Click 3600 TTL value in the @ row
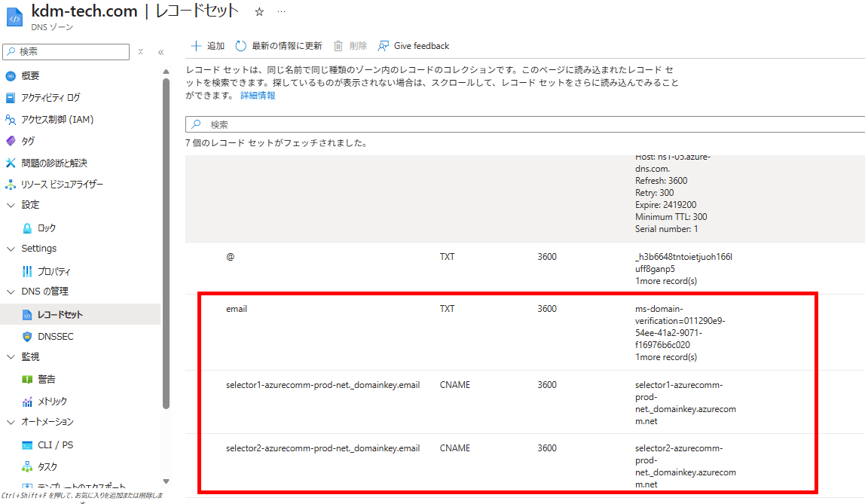The width and height of the screenshot is (865, 504). point(547,257)
